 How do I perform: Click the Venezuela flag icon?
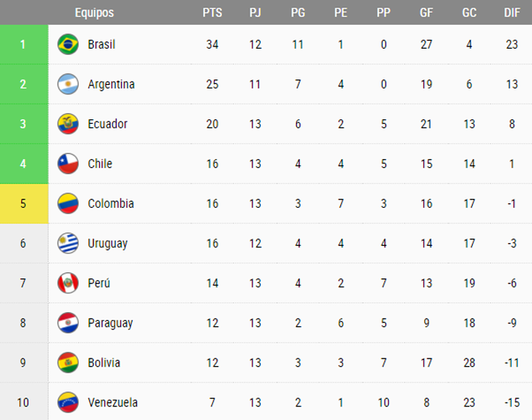68,402
